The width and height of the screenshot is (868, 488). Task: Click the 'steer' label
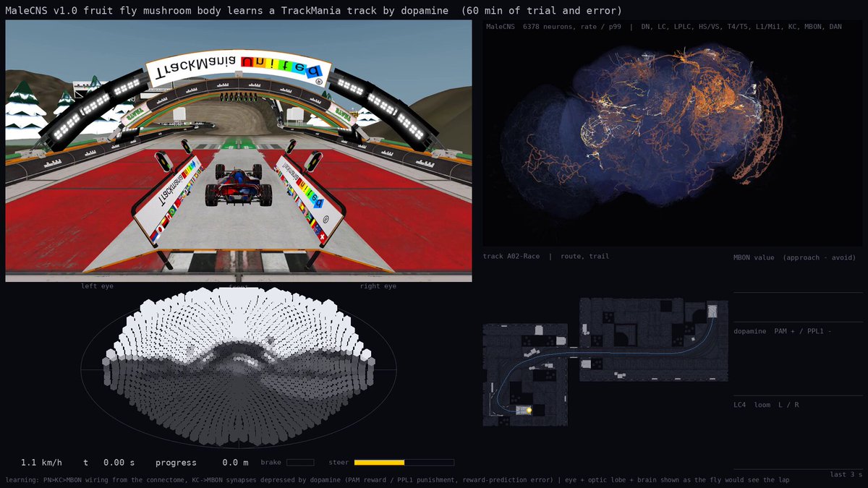click(339, 462)
